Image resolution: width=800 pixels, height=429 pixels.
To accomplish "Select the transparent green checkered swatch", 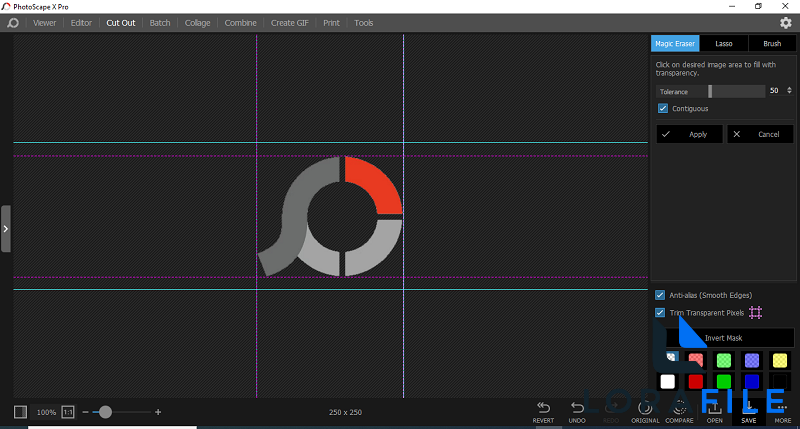I will coord(723,360).
